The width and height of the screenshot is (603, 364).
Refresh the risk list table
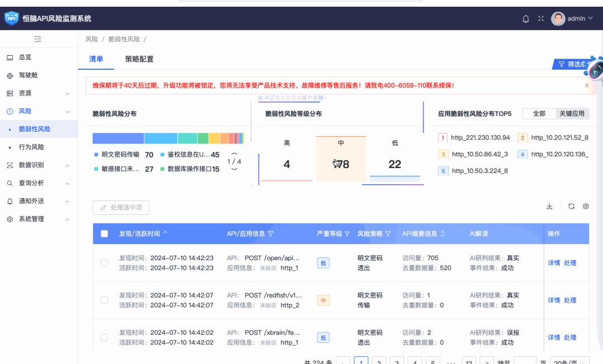pyautogui.click(x=571, y=206)
